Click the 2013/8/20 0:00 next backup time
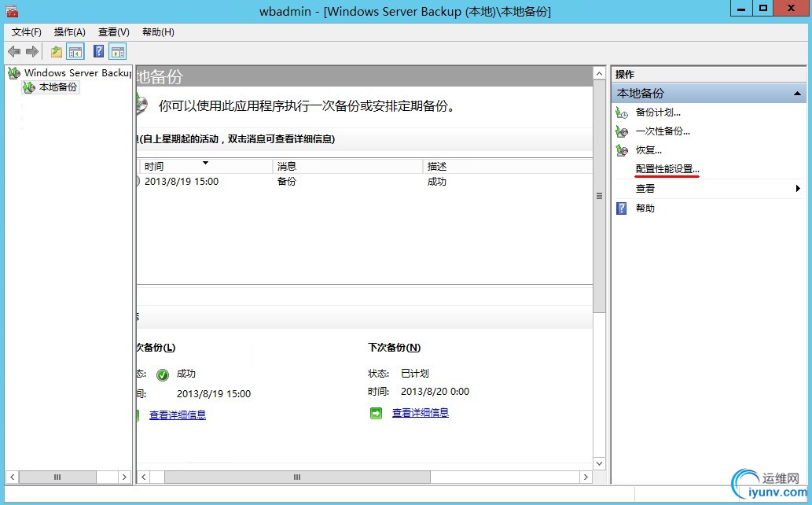 pos(435,392)
